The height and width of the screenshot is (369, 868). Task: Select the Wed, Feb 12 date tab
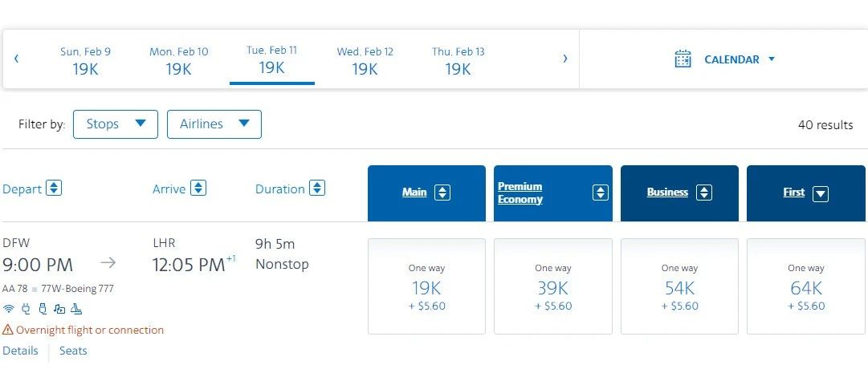click(365, 61)
